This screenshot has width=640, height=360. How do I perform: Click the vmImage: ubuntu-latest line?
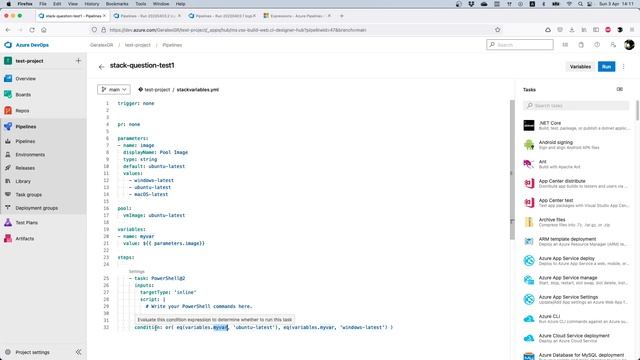click(154, 215)
